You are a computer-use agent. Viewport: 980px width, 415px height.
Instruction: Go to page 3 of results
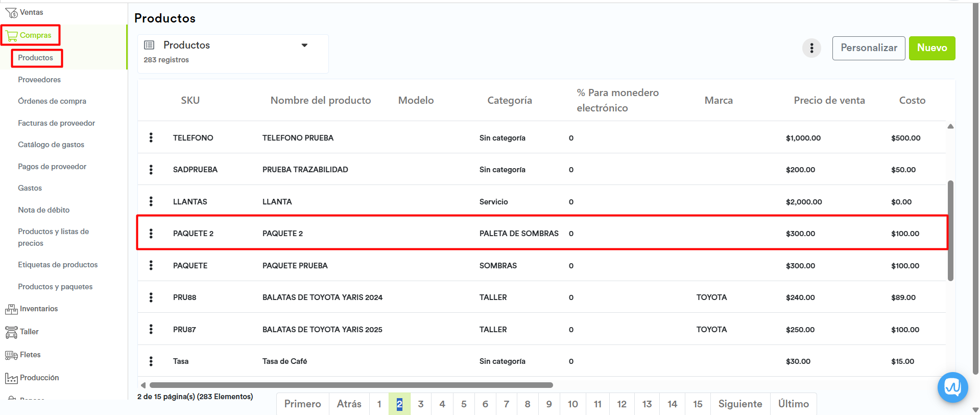421,404
